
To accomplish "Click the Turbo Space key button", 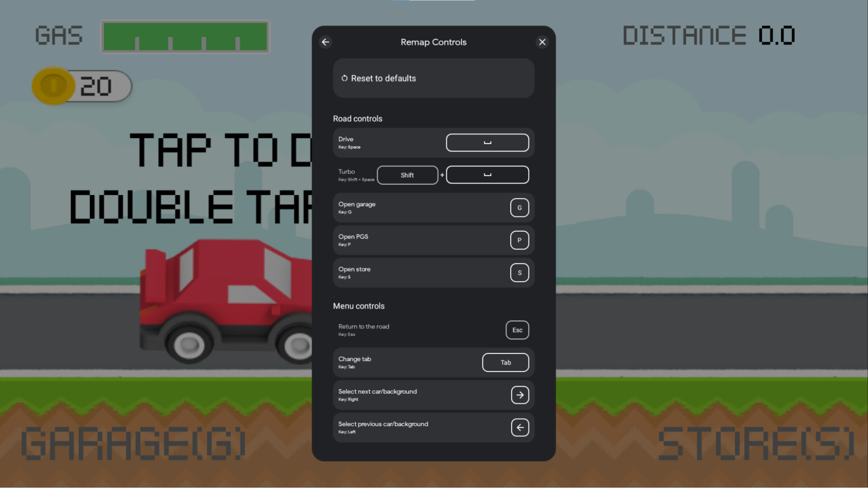I will [488, 174].
